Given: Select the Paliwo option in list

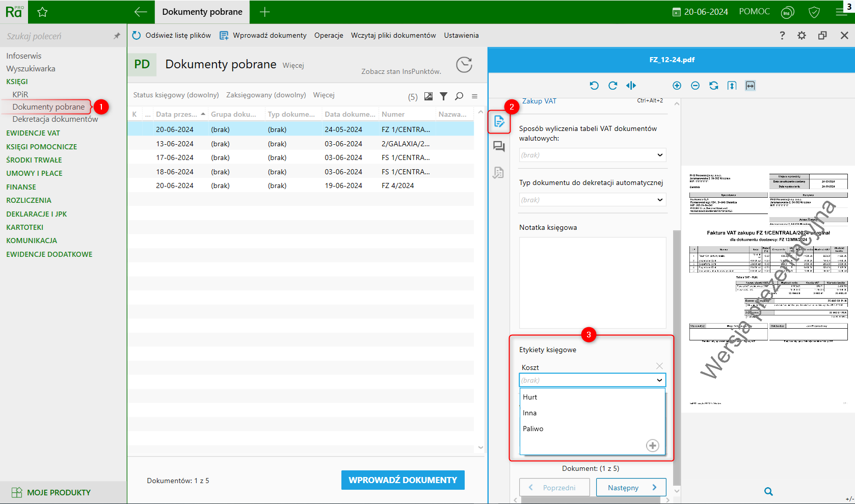Looking at the screenshot, I should [x=533, y=429].
